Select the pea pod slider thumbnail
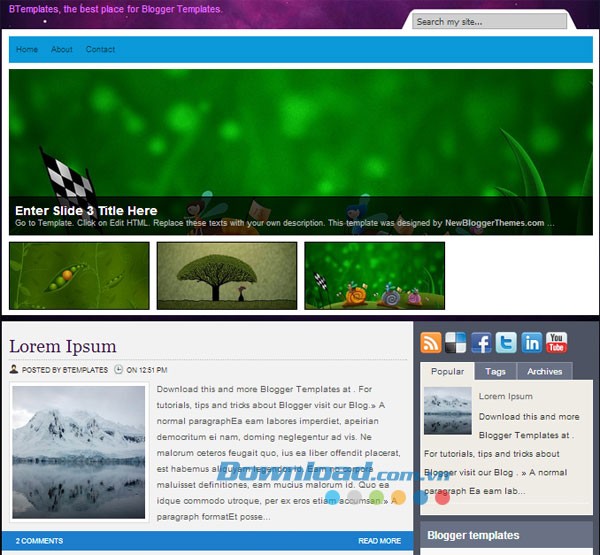The height and width of the screenshot is (555, 600). tap(79, 275)
